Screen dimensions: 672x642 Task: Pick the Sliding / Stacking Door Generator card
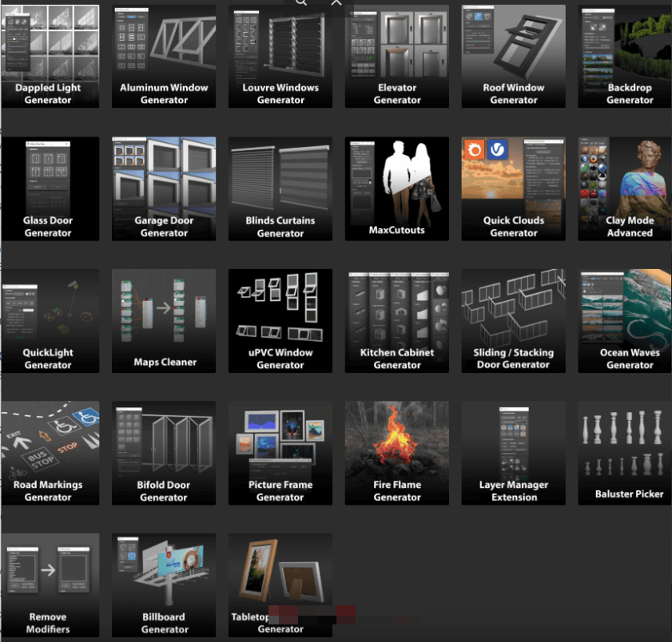pos(514,321)
